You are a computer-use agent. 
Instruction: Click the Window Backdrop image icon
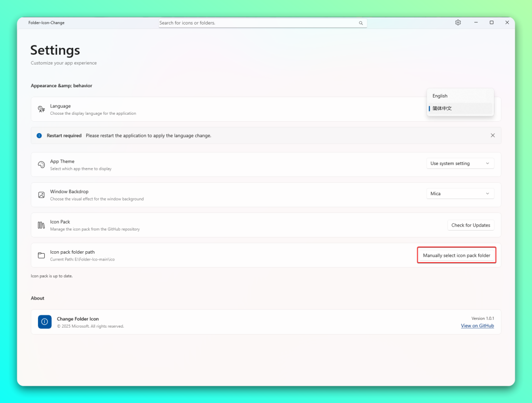(x=41, y=195)
